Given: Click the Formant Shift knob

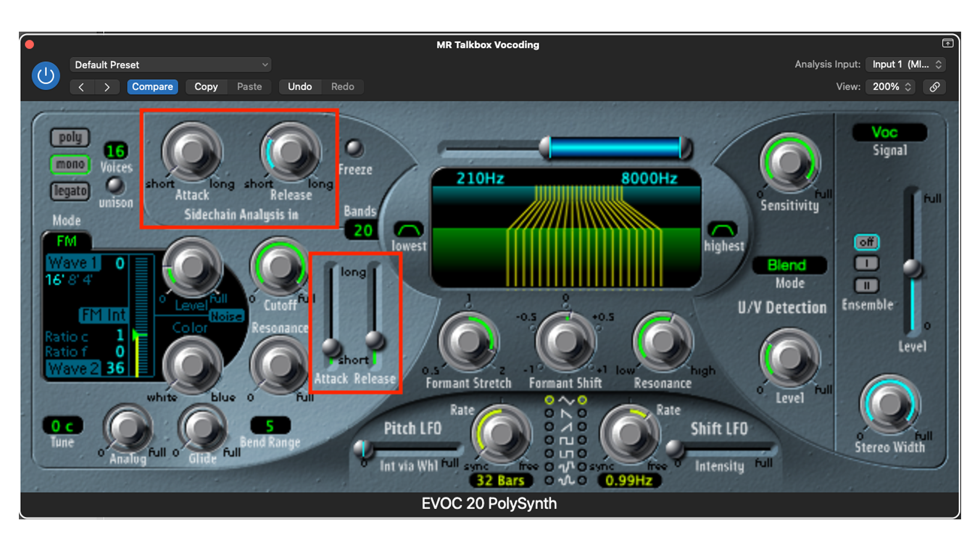Looking at the screenshot, I should [x=565, y=342].
